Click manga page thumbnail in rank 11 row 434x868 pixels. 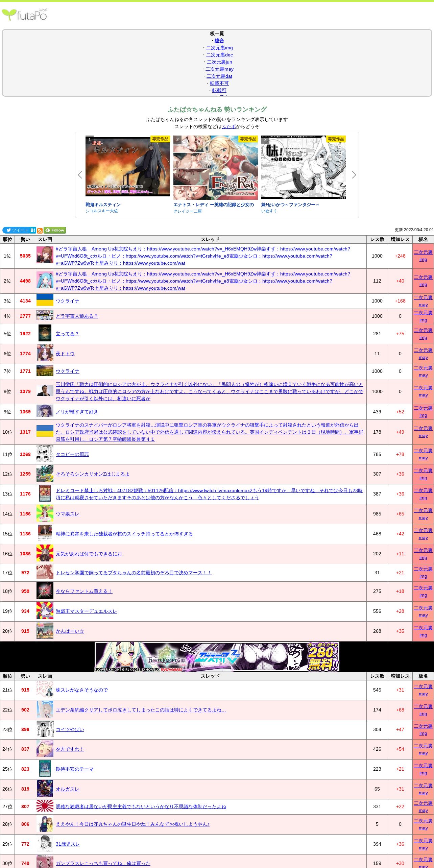[x=45, y=454]
